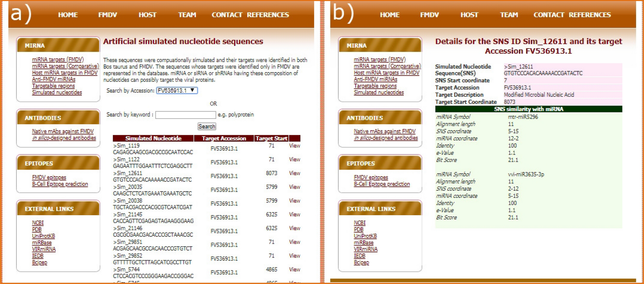Click View link for Sim_29852 row
The width and height of the screenshot is (644, 284).
point(295,256)
